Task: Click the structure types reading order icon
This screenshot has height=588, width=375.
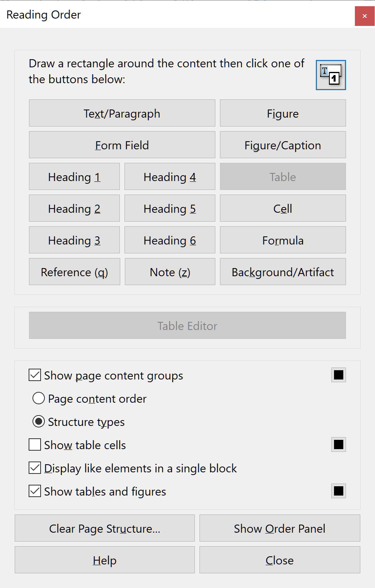Action: click(331, 75)
